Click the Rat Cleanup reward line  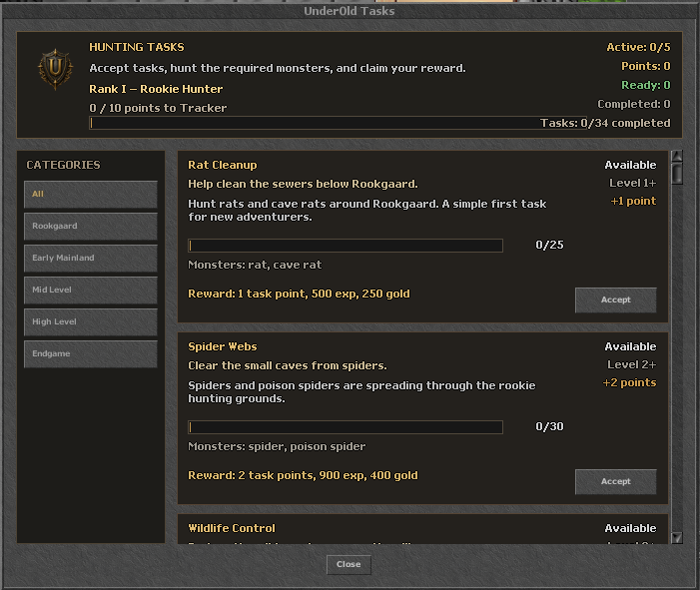(x=300, y=295)
